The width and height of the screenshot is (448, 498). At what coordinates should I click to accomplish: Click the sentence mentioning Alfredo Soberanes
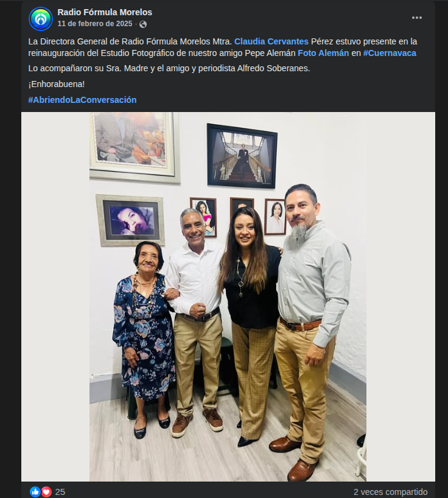169,68
